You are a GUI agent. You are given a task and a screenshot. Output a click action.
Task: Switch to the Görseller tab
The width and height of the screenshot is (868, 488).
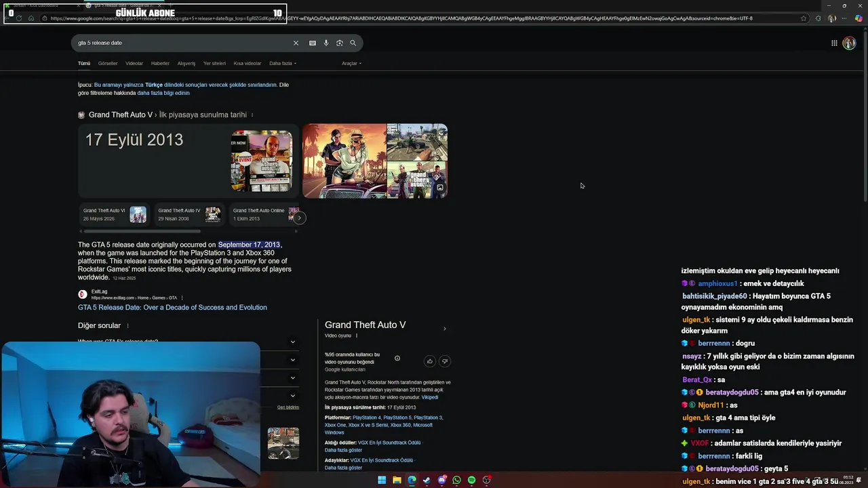pyautogui.click(x=108, y=64)
